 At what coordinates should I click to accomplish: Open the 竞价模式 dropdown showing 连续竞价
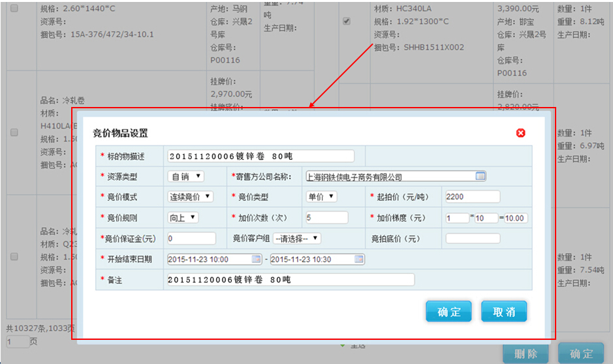(190, 196)
